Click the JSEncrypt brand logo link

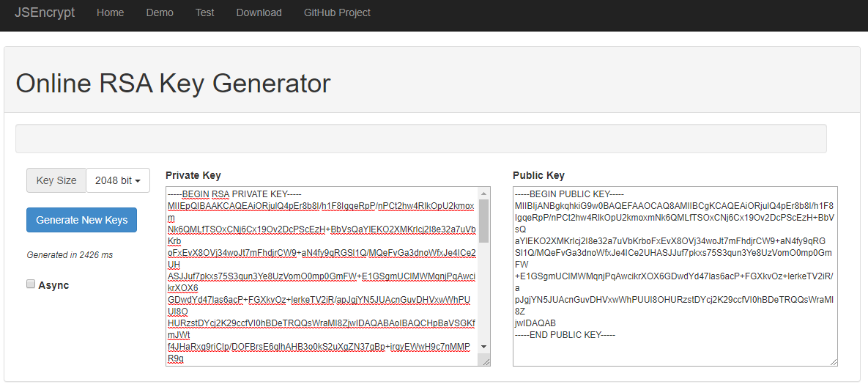tap(45, 12)
